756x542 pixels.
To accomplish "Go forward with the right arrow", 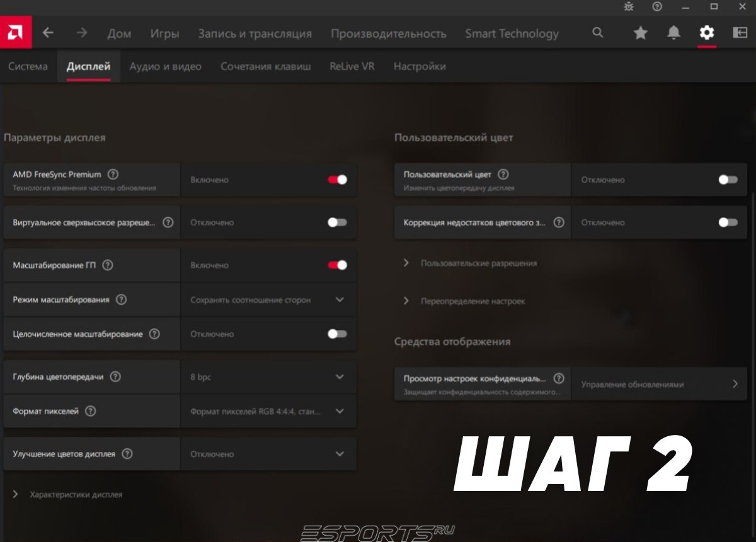I will 81,33.
